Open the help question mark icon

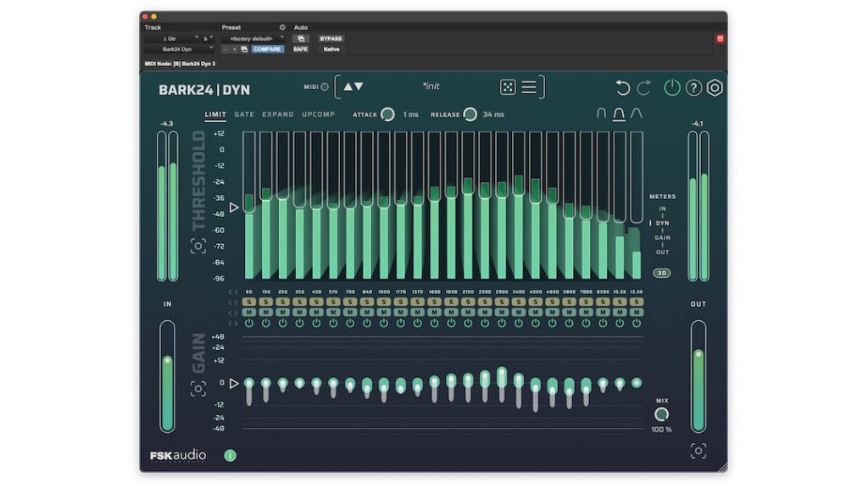click(x=693, y=87)
